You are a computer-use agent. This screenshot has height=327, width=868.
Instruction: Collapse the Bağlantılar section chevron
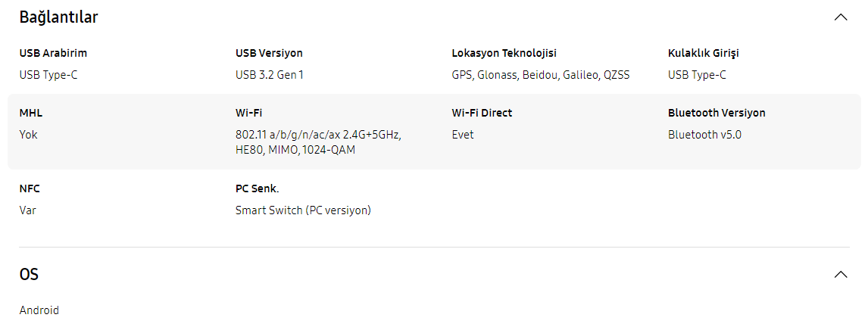(840, 17)
